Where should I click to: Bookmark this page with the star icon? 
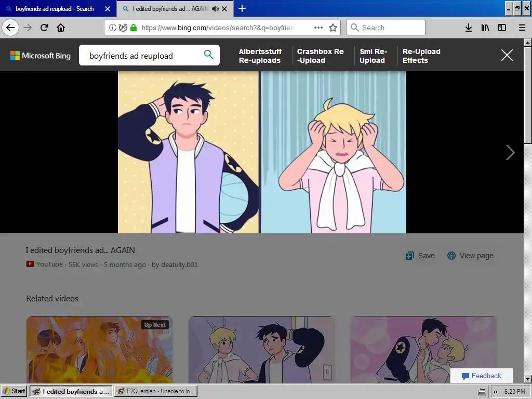tap(333, 28)
